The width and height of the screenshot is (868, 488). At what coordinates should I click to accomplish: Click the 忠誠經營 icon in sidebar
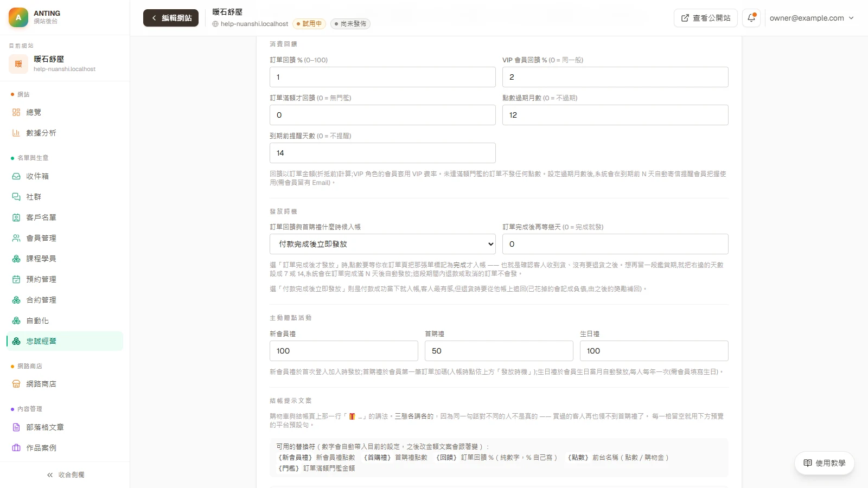coord(16,341)
